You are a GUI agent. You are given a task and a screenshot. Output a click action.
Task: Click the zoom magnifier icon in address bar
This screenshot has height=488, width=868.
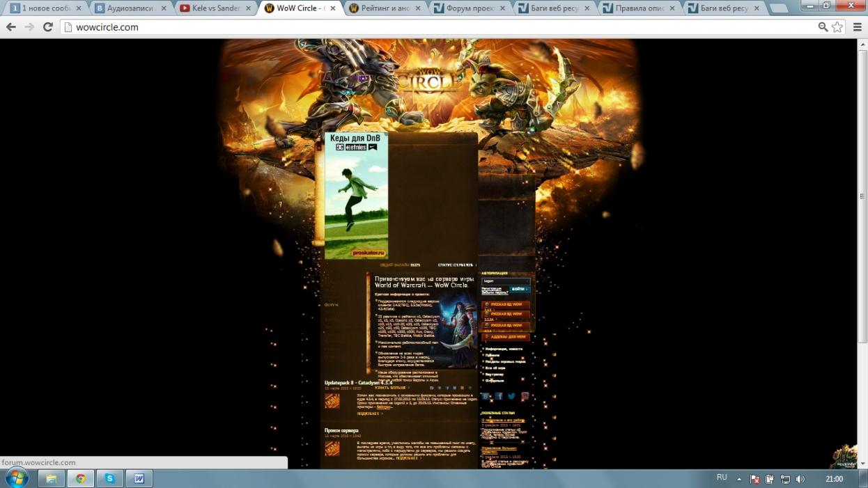click(823, 27)
